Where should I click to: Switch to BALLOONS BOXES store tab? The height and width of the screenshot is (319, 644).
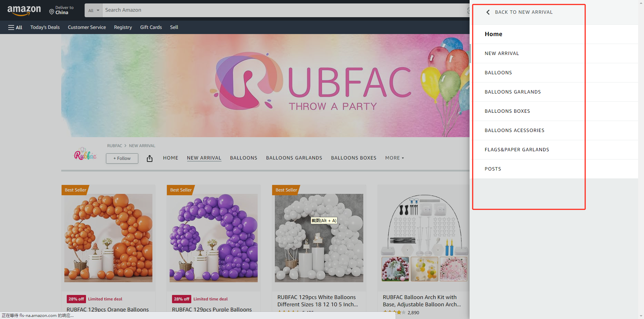click(354, 158)
